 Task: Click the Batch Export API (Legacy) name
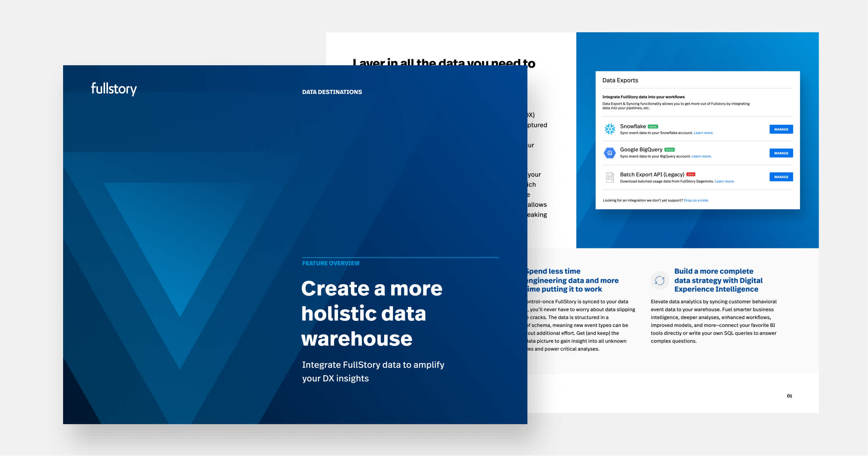[x=652, y=175]
